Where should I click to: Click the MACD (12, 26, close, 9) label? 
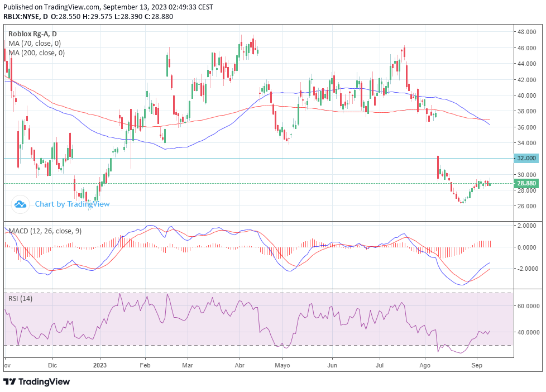click(x=45, y=231)
